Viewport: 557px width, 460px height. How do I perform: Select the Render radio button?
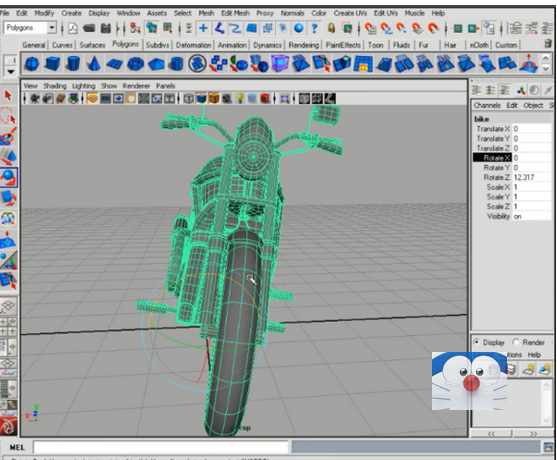516,342
